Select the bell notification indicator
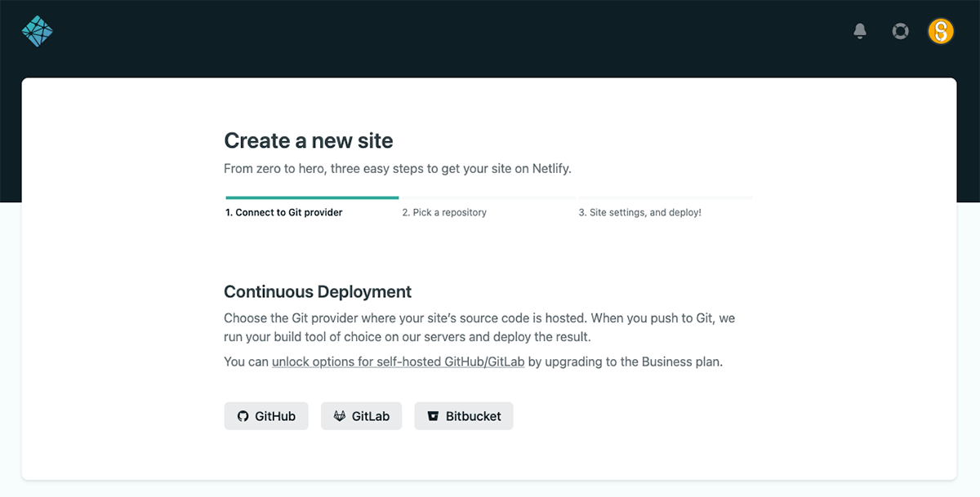 [x=859, y=30]
